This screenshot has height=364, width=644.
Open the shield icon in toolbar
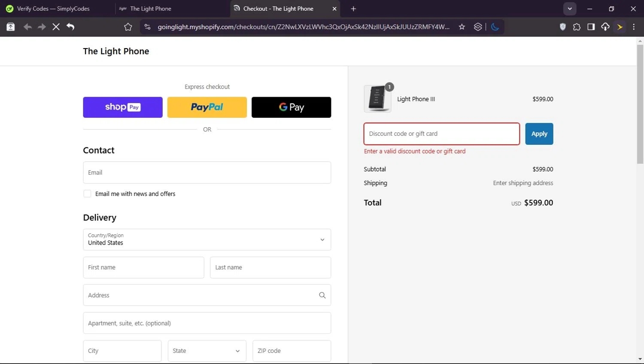(x=563, y=27)
